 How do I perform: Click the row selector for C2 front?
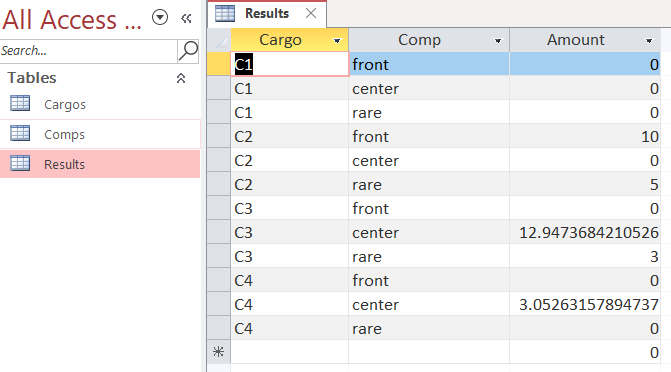(x=219, y=137)
